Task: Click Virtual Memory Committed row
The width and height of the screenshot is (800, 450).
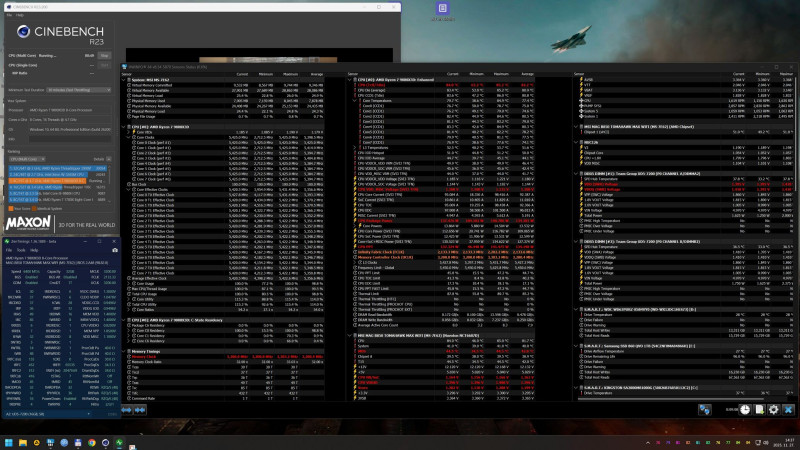Action: pyautogui.click(x=224, y=85)
